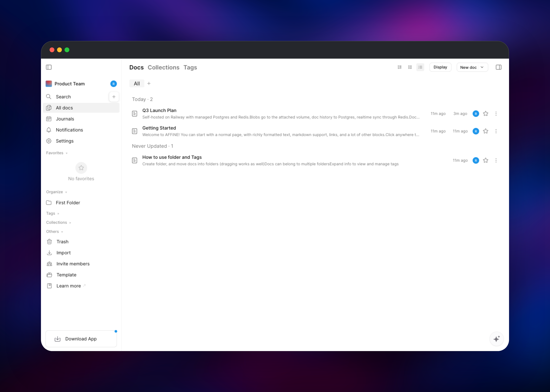Screen dimensions: 550x392
Task: Open the AI sparkle assistant button
Action: [496, 339]
